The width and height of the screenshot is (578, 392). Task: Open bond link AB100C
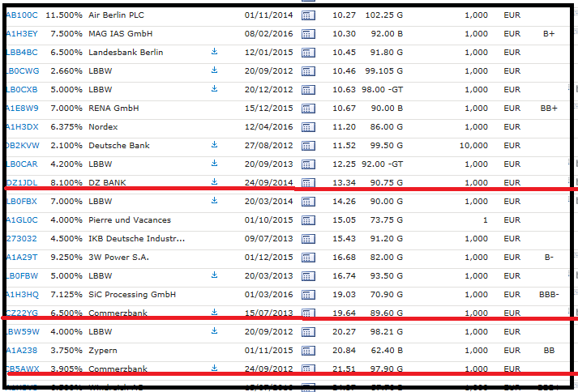tap(22, 15)
